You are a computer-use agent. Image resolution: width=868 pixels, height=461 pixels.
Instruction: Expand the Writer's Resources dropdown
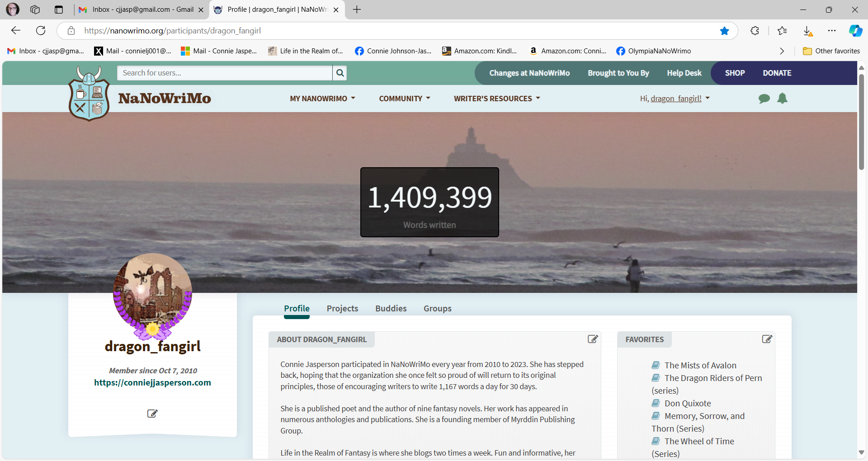click(x=497, y=99)
